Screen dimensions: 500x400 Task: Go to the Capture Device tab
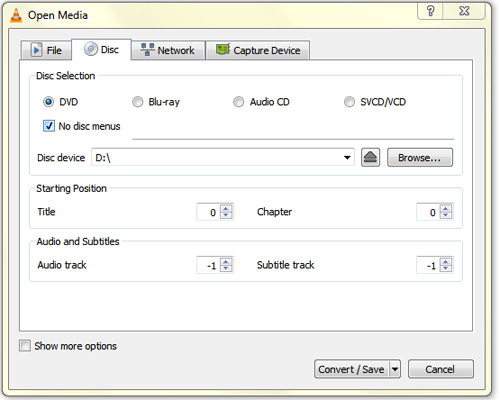(x=258, y=50)
